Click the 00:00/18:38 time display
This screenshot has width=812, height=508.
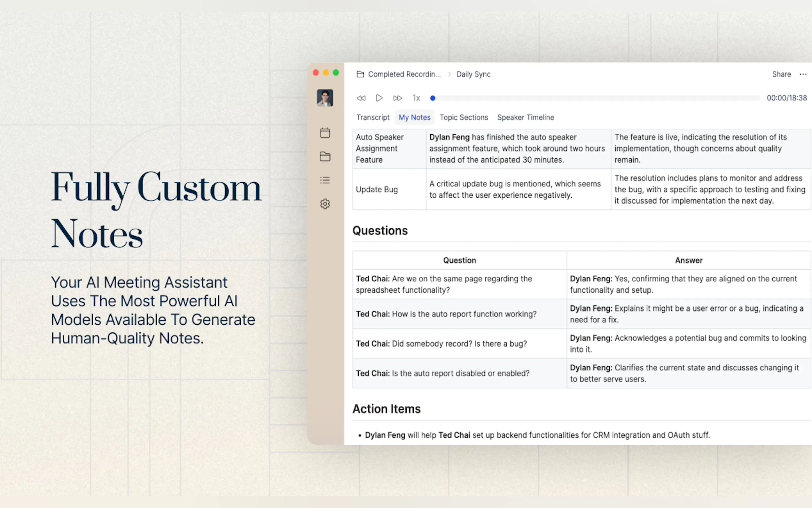[x=786, y=98]
